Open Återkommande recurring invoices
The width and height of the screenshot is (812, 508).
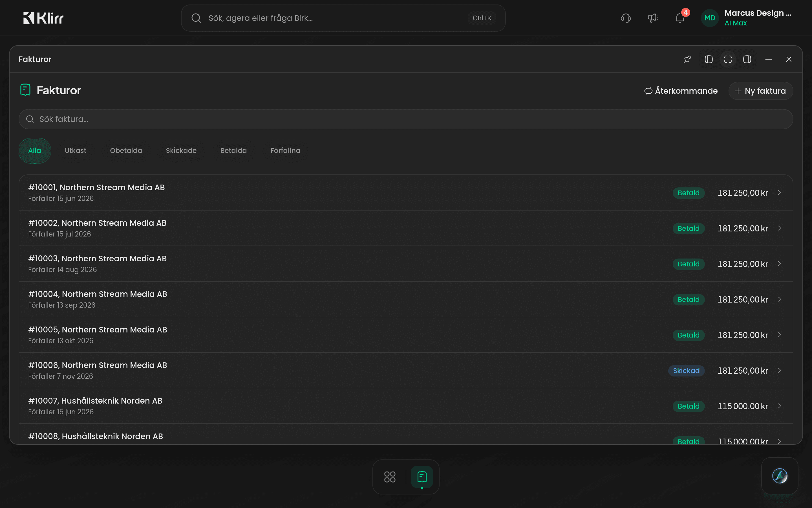(681, 91)
